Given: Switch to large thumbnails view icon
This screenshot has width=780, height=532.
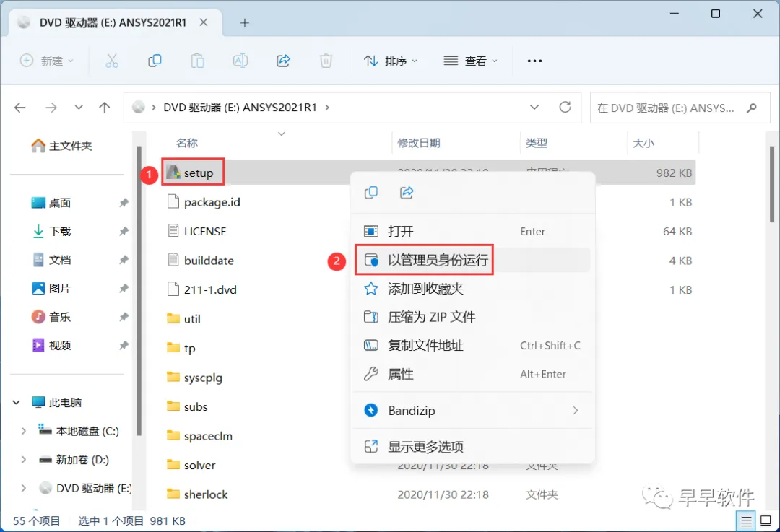Looking at the screenshot, I should (766, 521).
